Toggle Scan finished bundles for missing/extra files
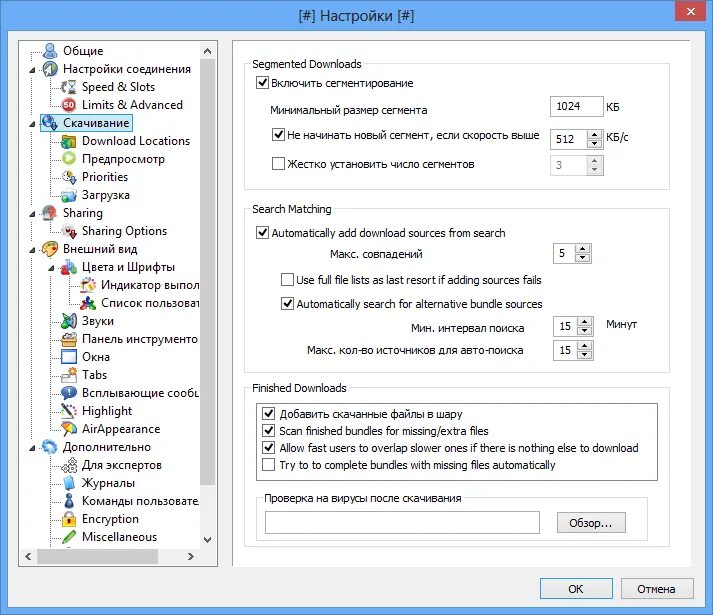 click(x=269, y=430)
